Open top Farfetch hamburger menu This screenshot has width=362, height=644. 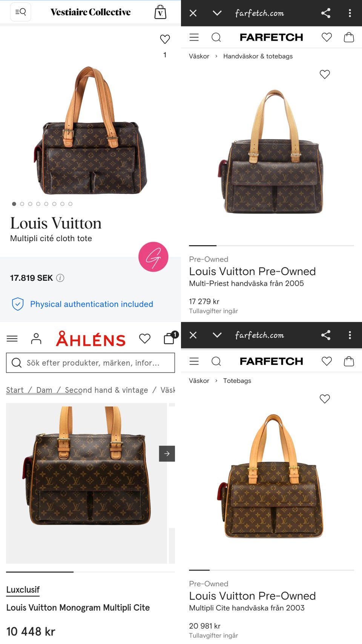coord(194,37)
